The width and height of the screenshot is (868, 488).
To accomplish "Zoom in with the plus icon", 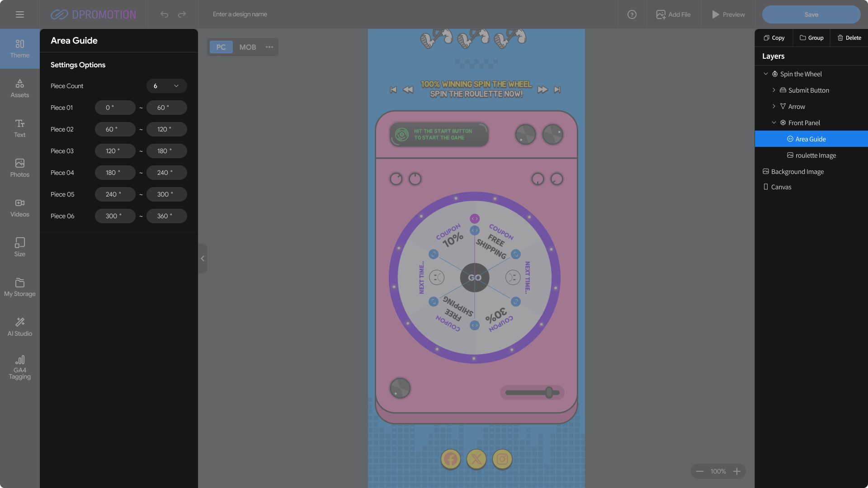I will click(737, 471).
